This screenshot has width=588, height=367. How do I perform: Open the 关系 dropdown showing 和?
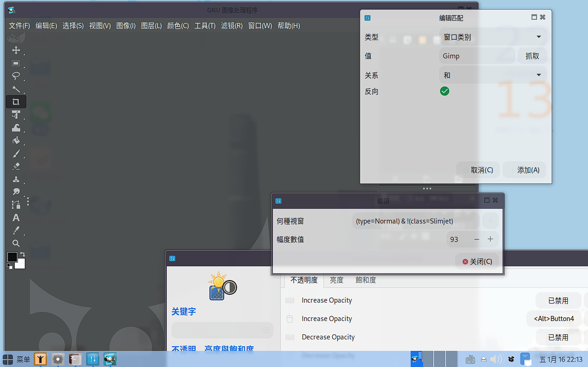[x=493, y=75]
